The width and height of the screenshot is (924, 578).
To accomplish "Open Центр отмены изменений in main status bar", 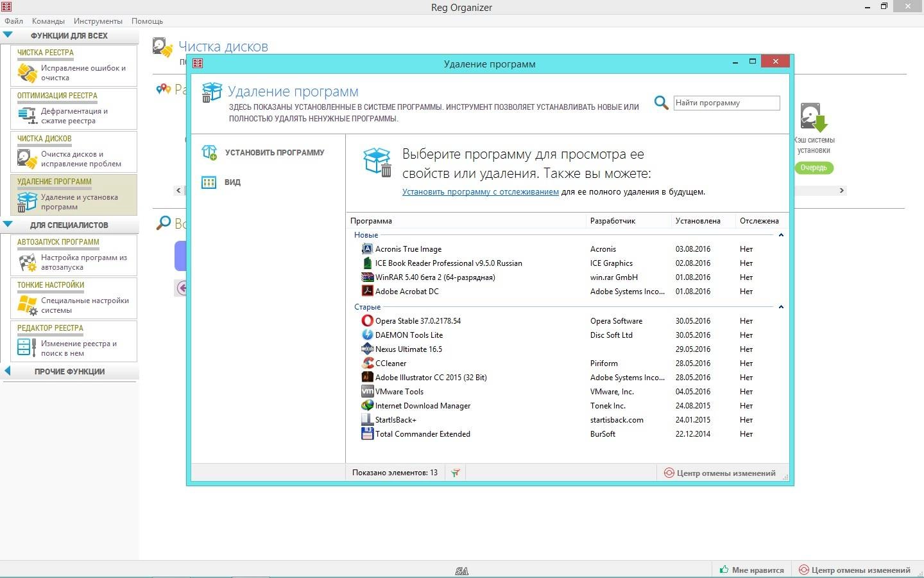I will (855, 570).
